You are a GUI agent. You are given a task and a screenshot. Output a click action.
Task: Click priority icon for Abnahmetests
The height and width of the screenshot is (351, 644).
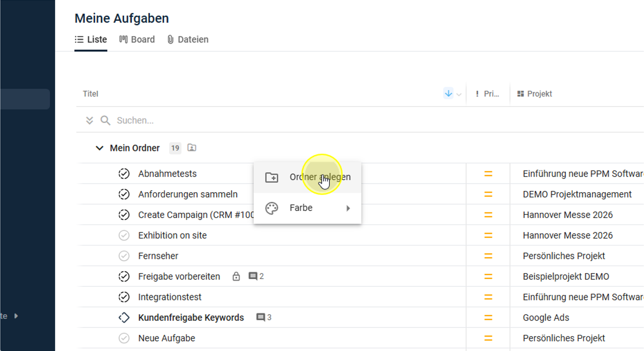click(x=488, y=174)
